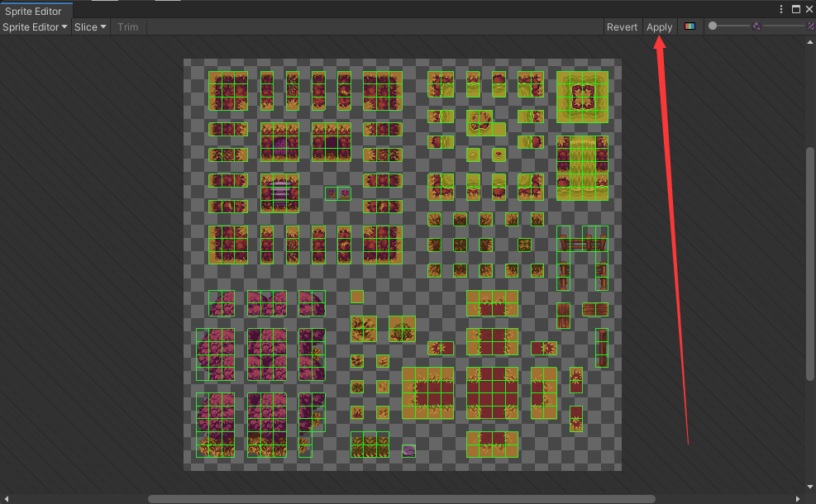
Task: Click the Revert button
Action: click(622, 27)
